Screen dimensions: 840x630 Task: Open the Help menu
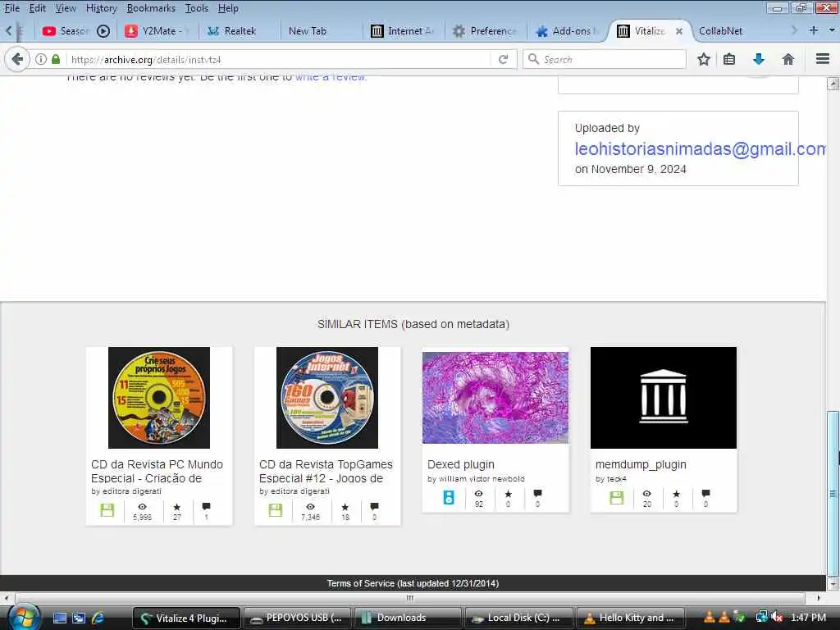pyautogui.click(x=228, y=8)
